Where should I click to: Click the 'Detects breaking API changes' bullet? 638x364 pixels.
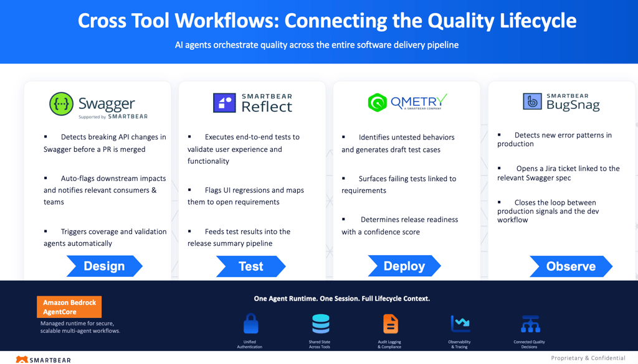point(105,143)
